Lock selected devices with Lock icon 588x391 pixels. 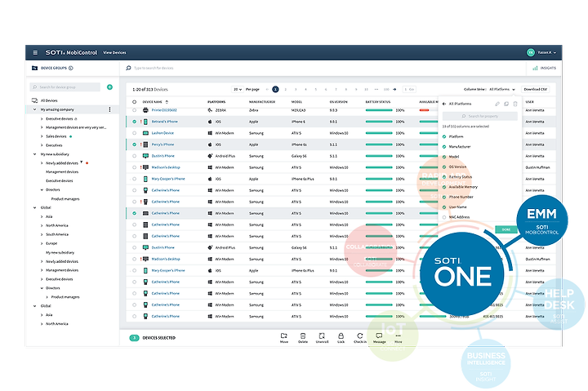pos(341,335)
